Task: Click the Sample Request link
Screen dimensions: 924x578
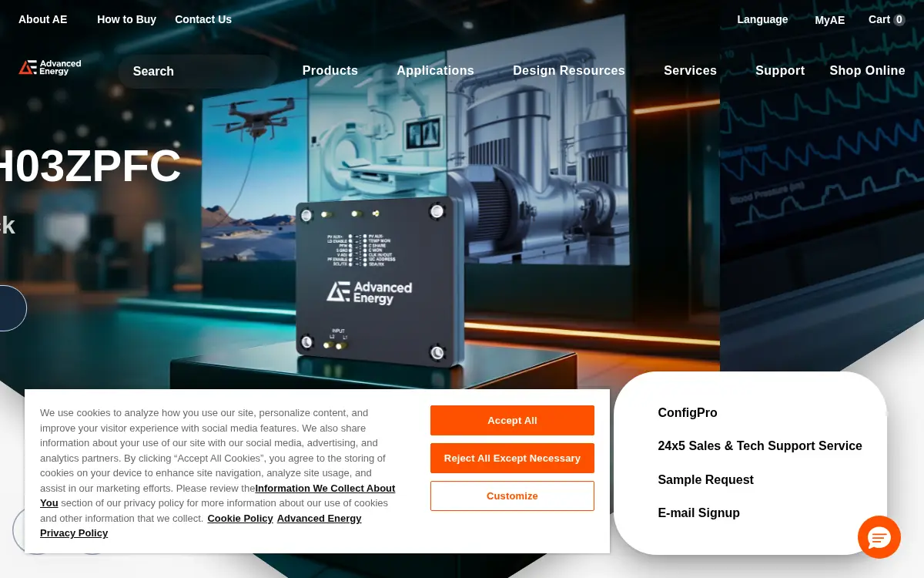Action: tap(705, 480)
